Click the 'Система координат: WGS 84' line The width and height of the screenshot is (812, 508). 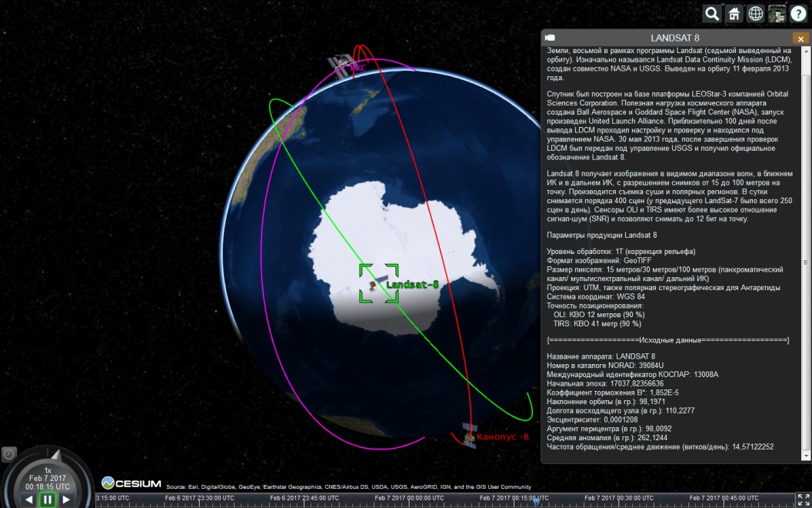click(x=595, y=296)
